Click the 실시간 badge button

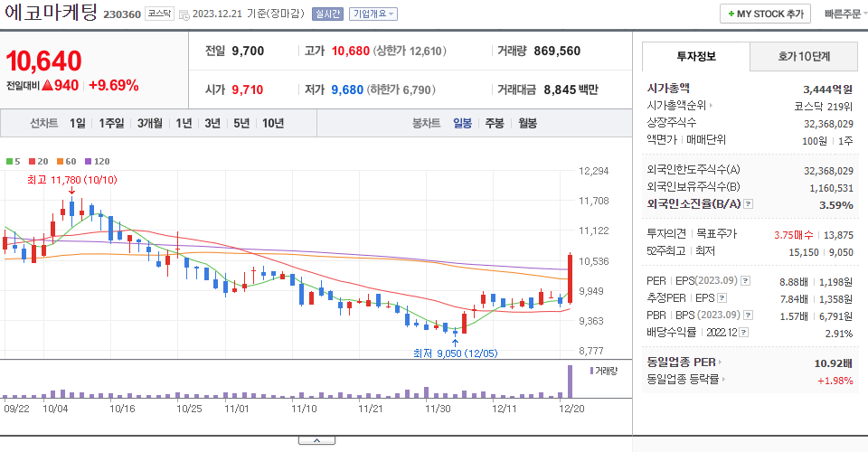327,14
